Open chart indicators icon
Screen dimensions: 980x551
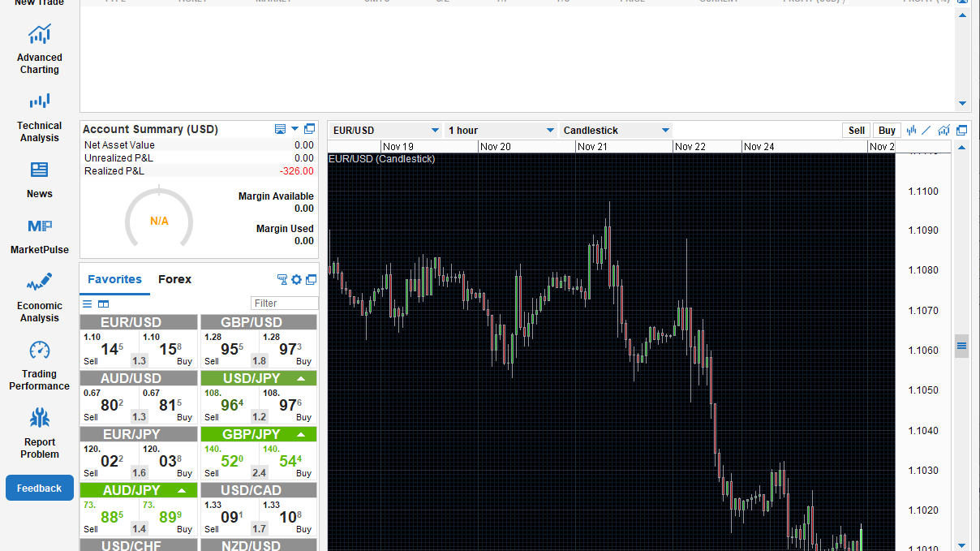pos(912,130)
